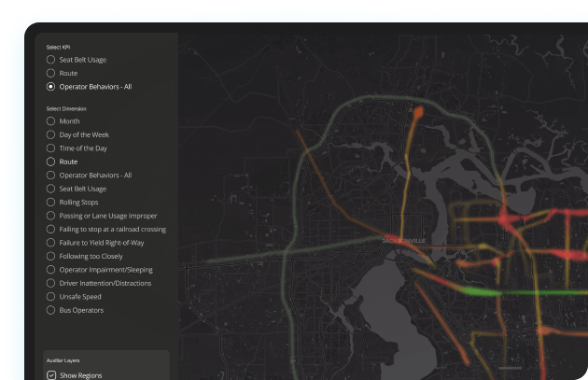Choose Operator Behaviors - All dimension

pyautogui.click(x=51, y=175)
